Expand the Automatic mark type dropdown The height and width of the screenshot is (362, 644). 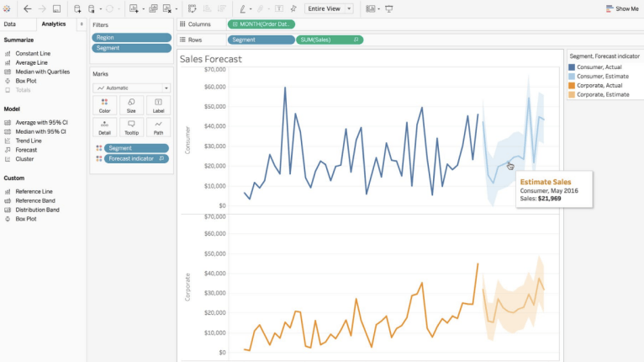[x=132, y=88]
